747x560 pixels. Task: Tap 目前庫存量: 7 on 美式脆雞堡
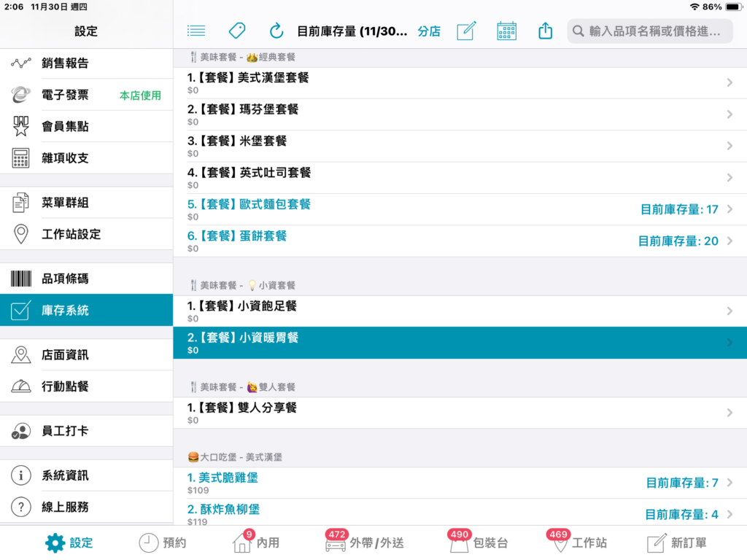[682, 483]
